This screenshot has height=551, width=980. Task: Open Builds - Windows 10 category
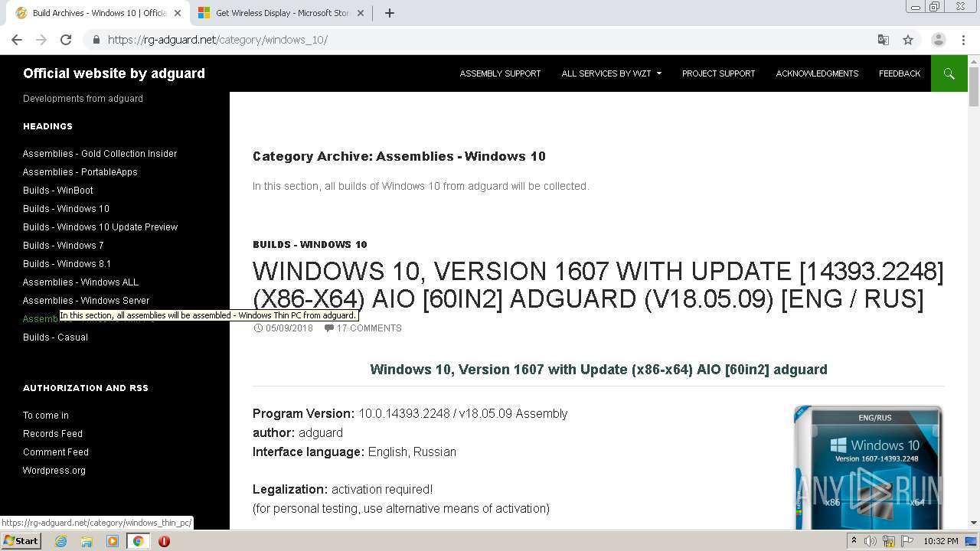click(x=66, y=209)
